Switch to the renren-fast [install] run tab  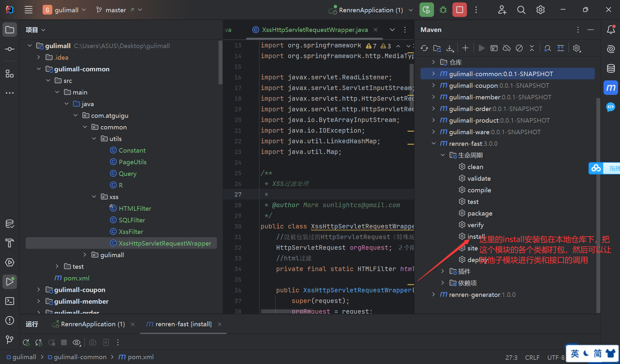[x=183, y=324]
